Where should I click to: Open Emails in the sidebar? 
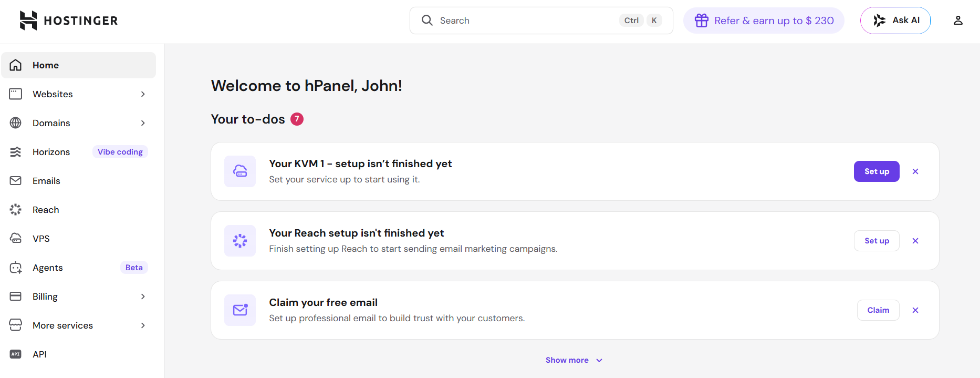[79, 181]
